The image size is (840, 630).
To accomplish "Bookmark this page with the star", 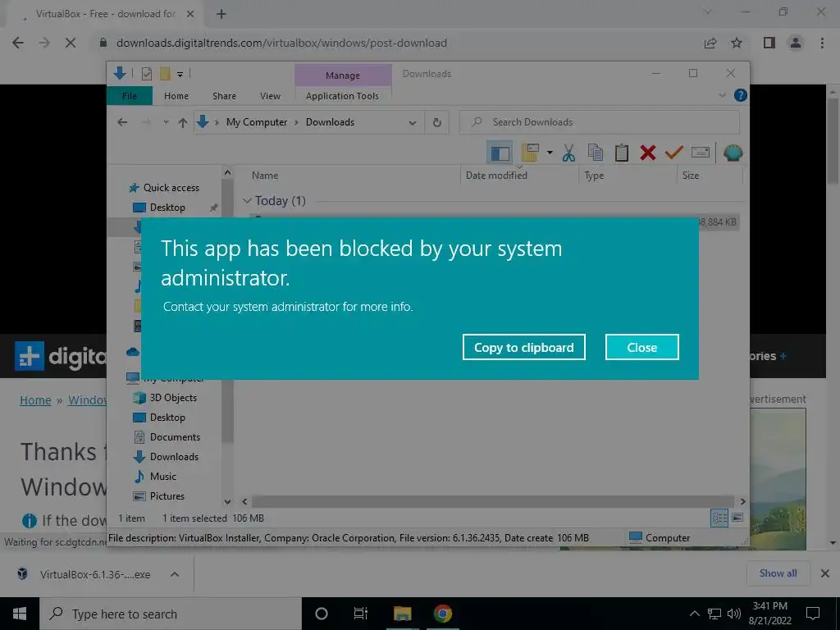I will 737,43.
